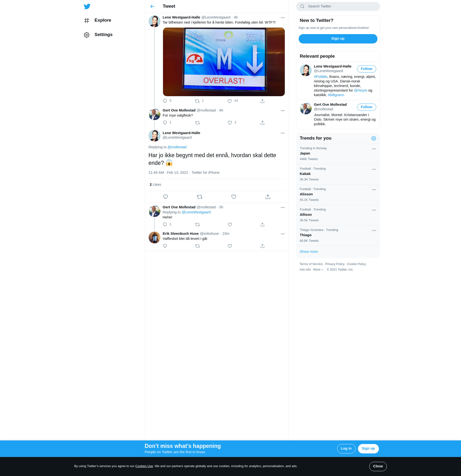Like the 'Hehe!' tweet
The height and width of the screenshot is (476, 461).
pyautogui.click(x=230, y=224)
